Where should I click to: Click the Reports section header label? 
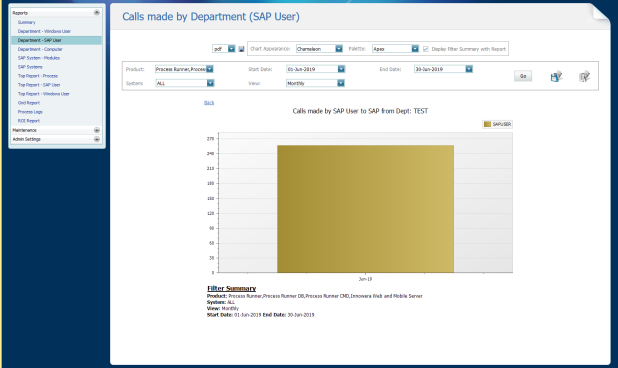pyautogui.click(x=20, y=13)
